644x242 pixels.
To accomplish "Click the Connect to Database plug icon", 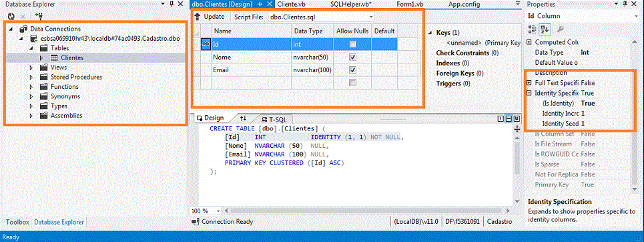I will coord(39,17).
